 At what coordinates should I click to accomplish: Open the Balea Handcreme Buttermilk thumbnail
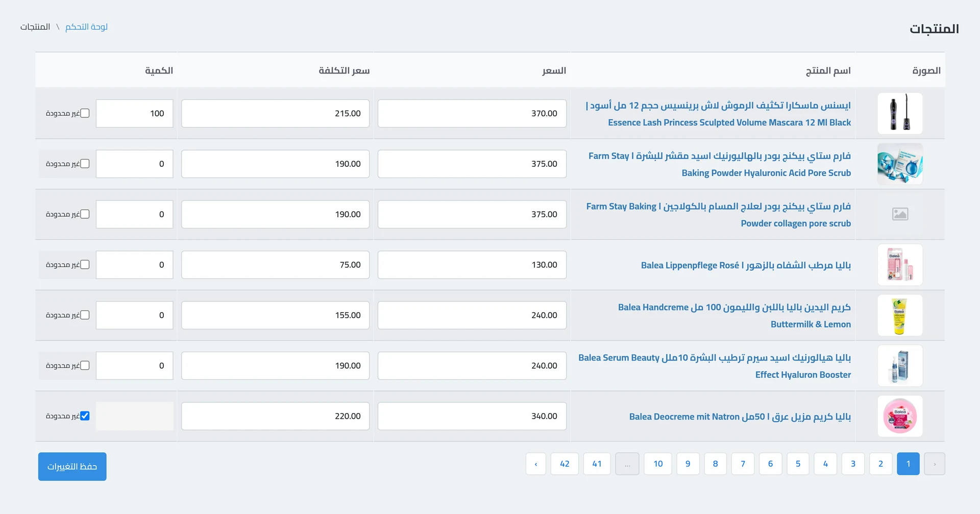900,315
